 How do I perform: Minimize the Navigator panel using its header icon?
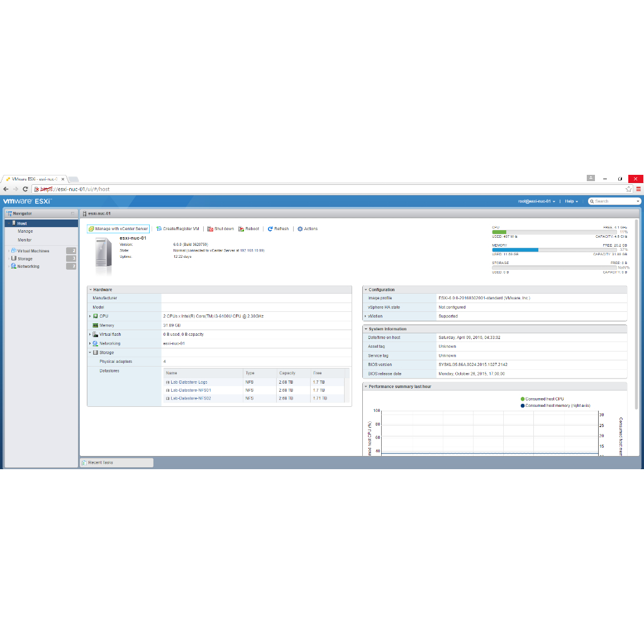coord(73,214)
